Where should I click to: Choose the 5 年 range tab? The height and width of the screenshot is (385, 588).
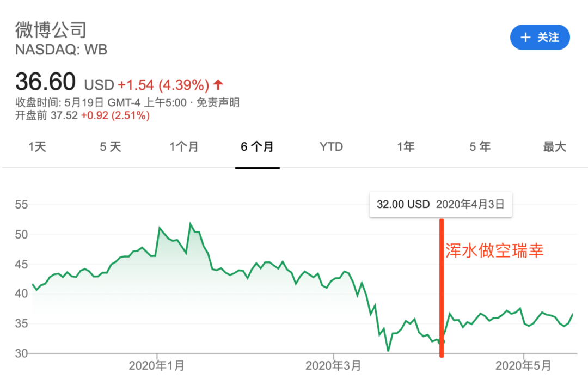[x=480, y=147]
